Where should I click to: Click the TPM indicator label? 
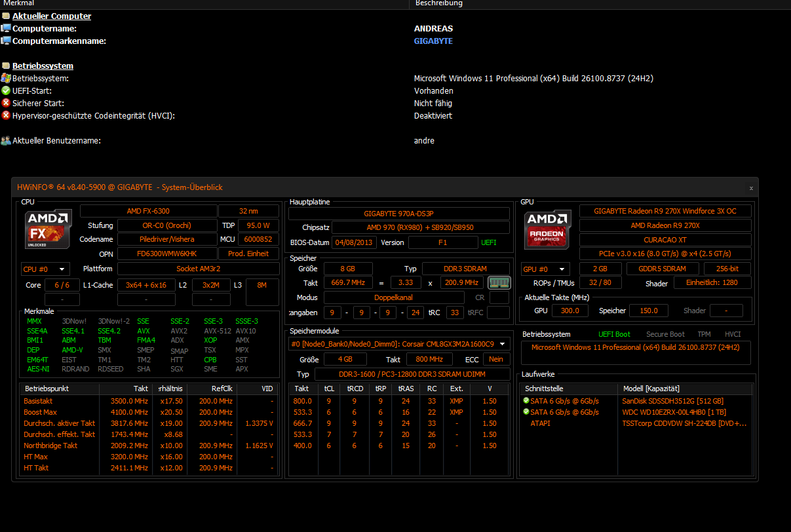[x=704, y=334]
